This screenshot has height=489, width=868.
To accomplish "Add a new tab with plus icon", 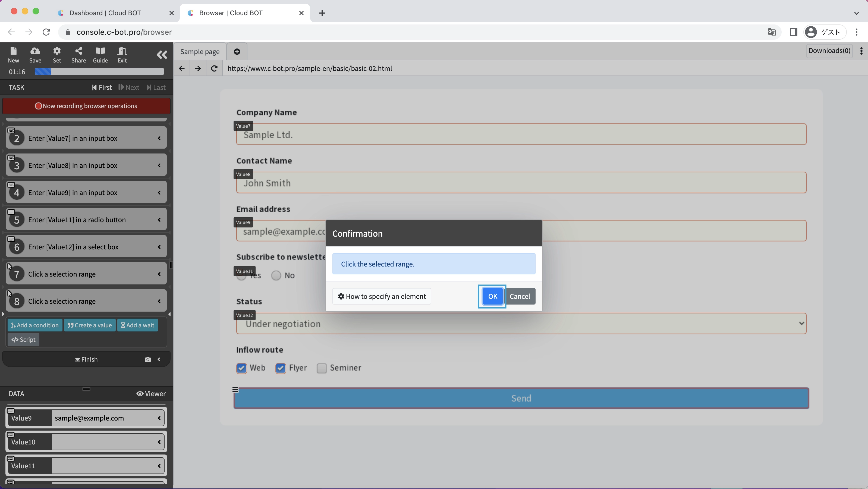I will pyautogui.click(x=237, y=52).
